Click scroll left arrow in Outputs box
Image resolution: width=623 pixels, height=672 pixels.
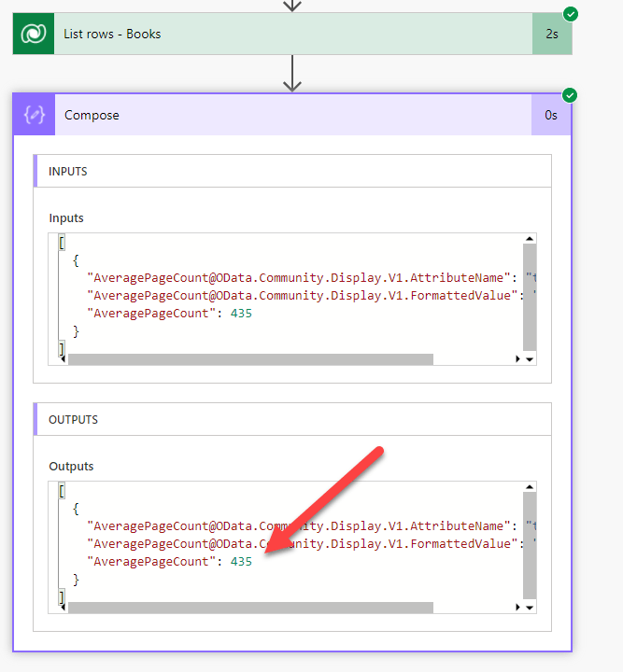tap(63, 608)
